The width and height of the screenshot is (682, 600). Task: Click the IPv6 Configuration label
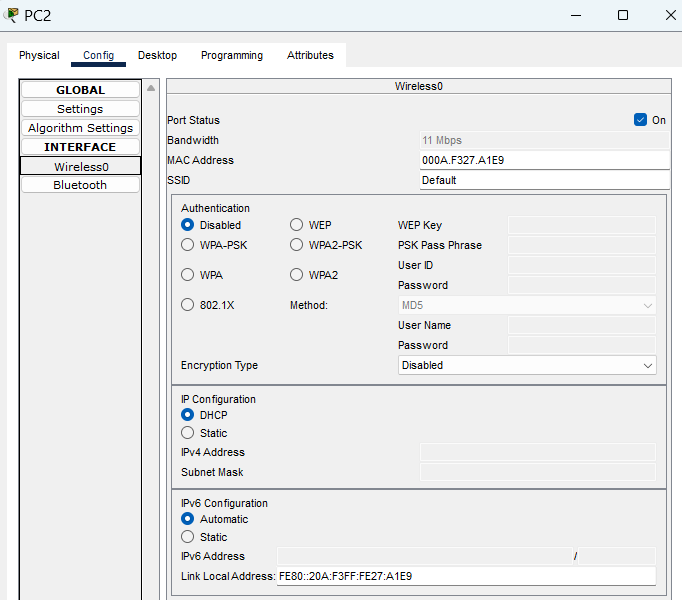[x=224, y=503]
